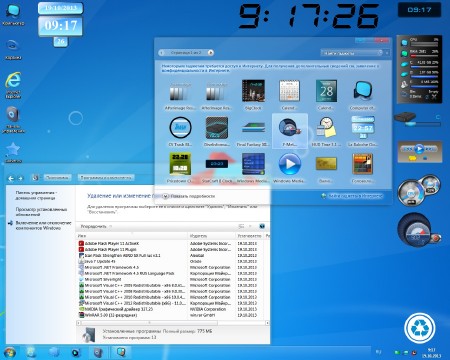The height and width of the screenshot is (360, 450).
Task: Go forward in Control Panel window
Action: (20, 178)
